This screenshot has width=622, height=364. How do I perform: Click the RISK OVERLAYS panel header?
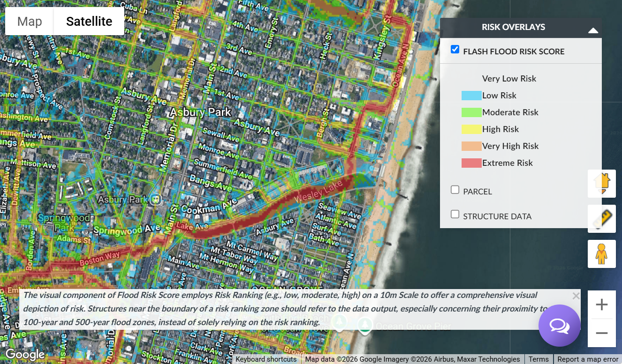tap(521, 27)
